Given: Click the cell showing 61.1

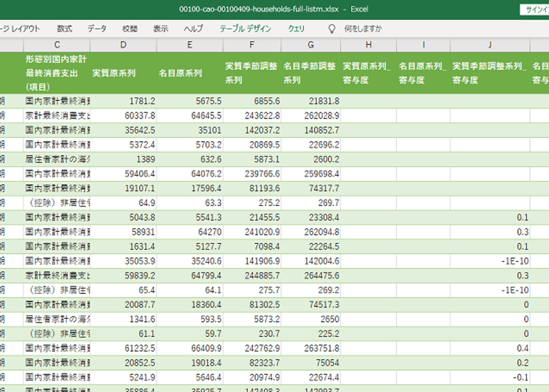Looking at the screenshot, I should [x=123, y=334].
